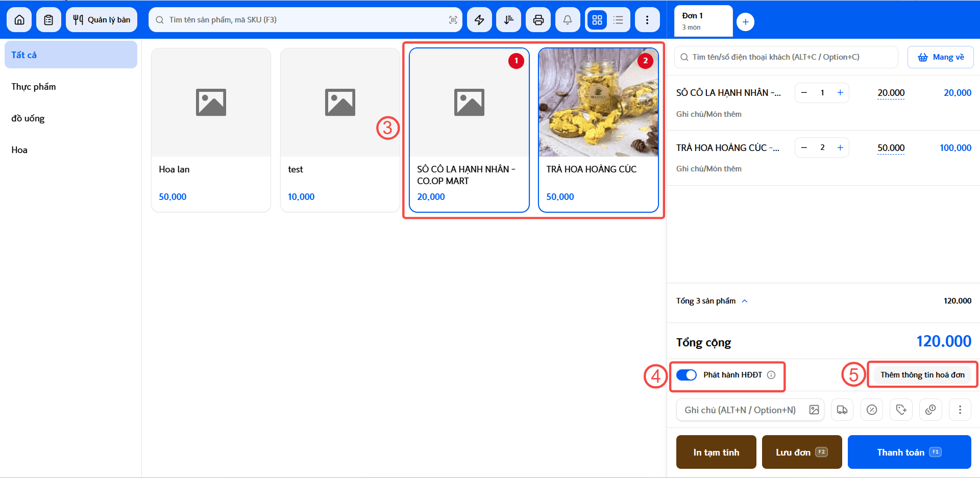The height and width of the screenshot is (478, 980).
Task: Go to the home icon
Action: 19,20
